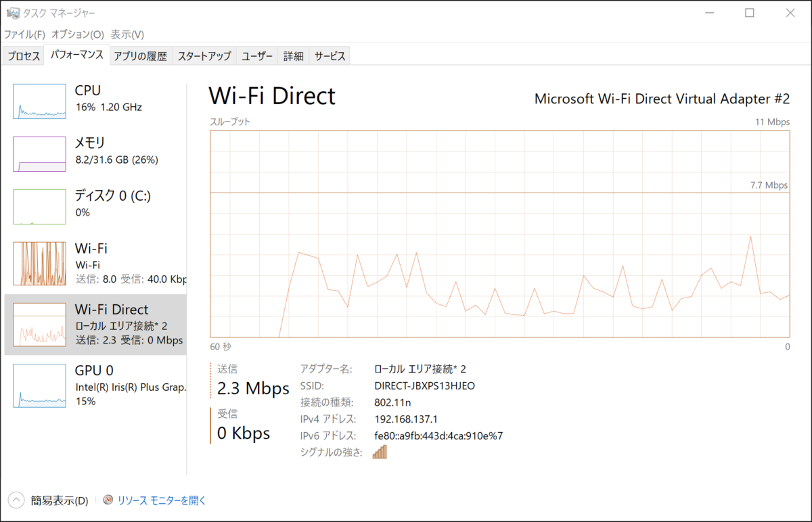812x522 pixels.
Task: Switch to the 詳細 tab
Action: [x=293, y=56]
